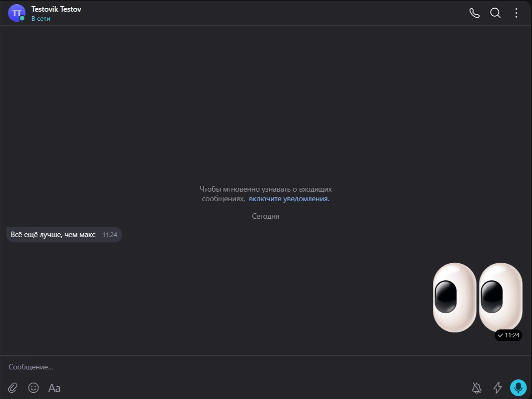Click the sent checkmark 11:24 badge

coord(508,335)
